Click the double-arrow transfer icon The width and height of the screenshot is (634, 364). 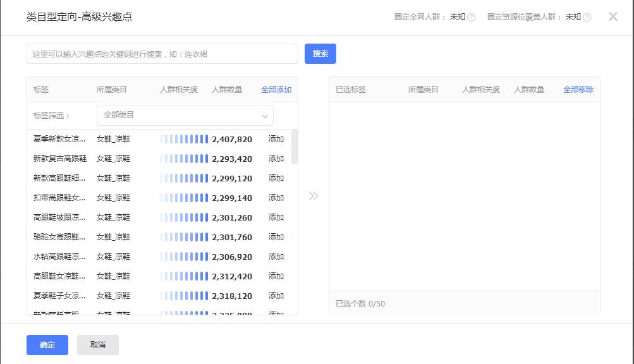pos(313,196)
